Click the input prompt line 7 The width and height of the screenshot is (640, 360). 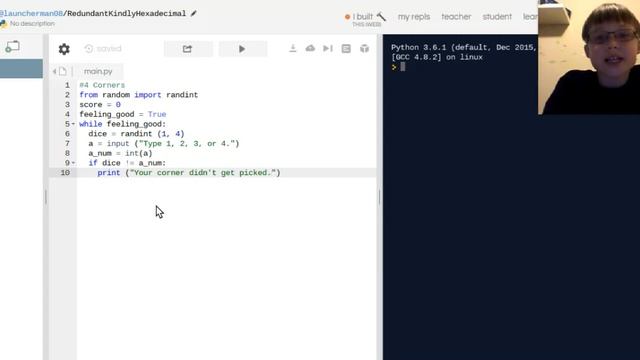[x=164, y=144]
